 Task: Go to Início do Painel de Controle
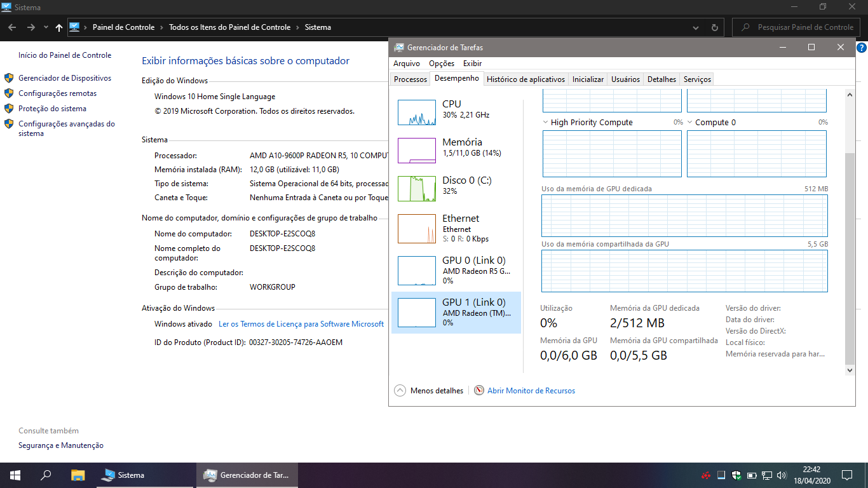65,55
